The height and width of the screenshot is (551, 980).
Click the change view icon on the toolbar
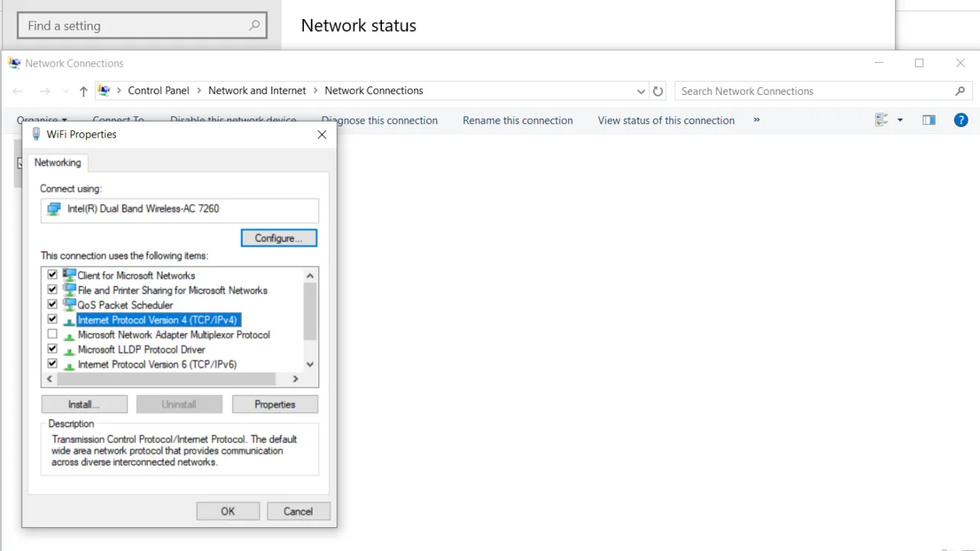[881, 120]
